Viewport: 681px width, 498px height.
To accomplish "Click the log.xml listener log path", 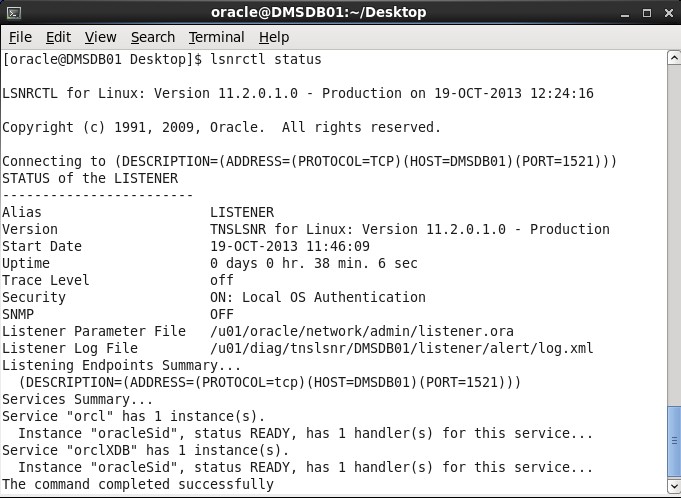I will tap(402, 348).
